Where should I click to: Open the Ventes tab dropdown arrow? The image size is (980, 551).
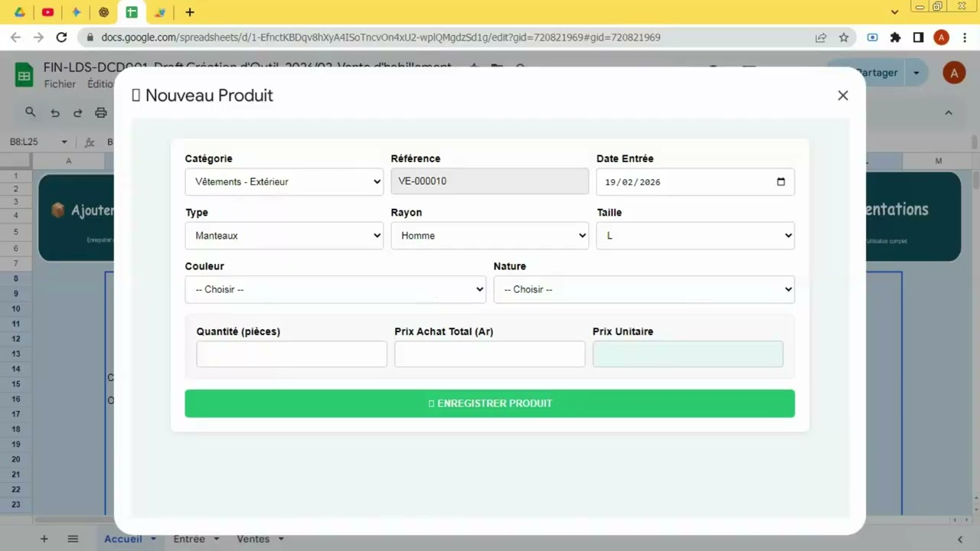tap(281, 539)
